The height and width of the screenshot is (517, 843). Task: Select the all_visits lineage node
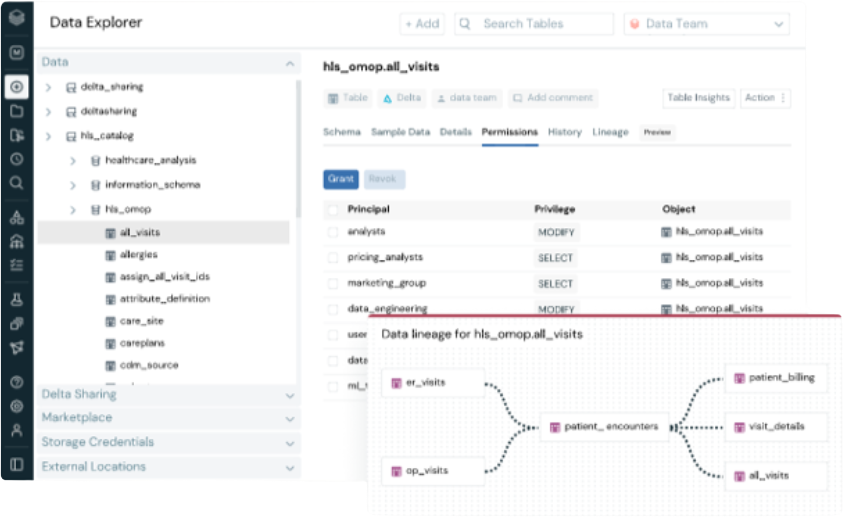(x=776, y=476)
